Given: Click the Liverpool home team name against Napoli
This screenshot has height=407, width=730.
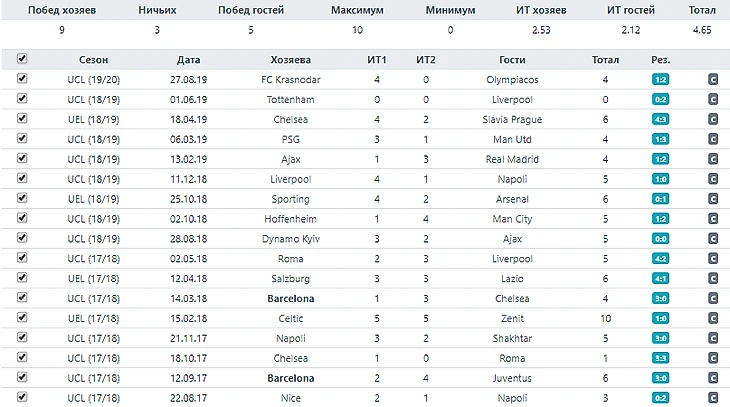Looking at the screenshot, I should pos(291,179).
